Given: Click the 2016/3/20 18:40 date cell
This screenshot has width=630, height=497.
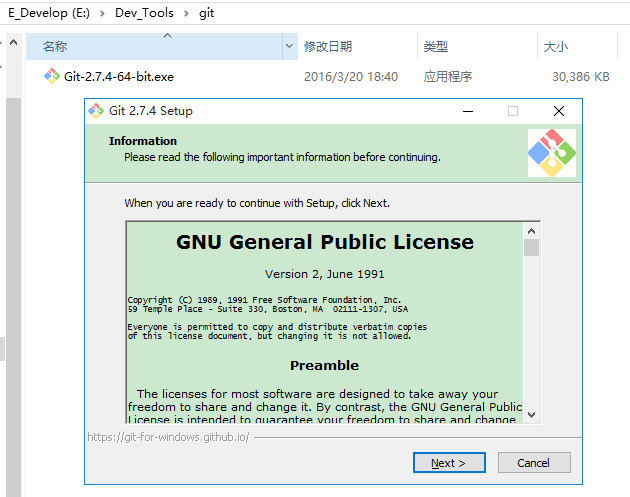Looking at the screenshot, I should coord(351,76).
